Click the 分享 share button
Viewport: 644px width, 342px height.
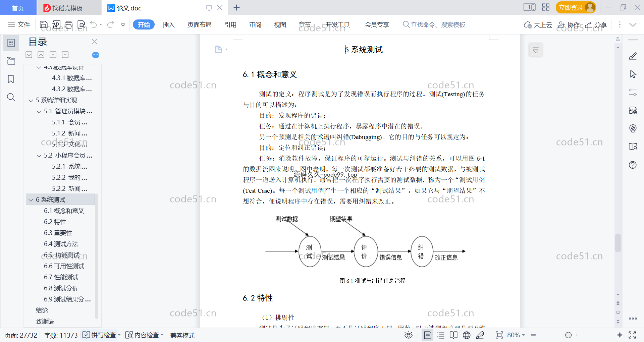[x=596, y=25]
